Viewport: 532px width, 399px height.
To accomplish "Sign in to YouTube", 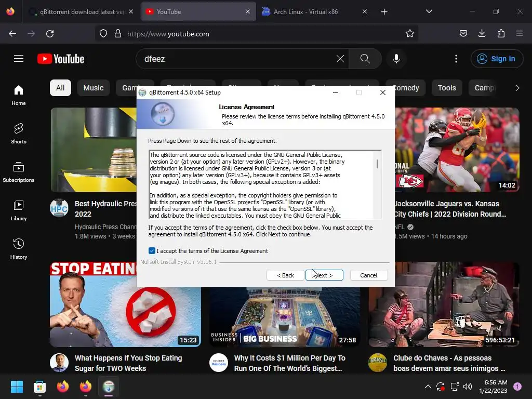I will pyautogui.click(x=496, y=59).
